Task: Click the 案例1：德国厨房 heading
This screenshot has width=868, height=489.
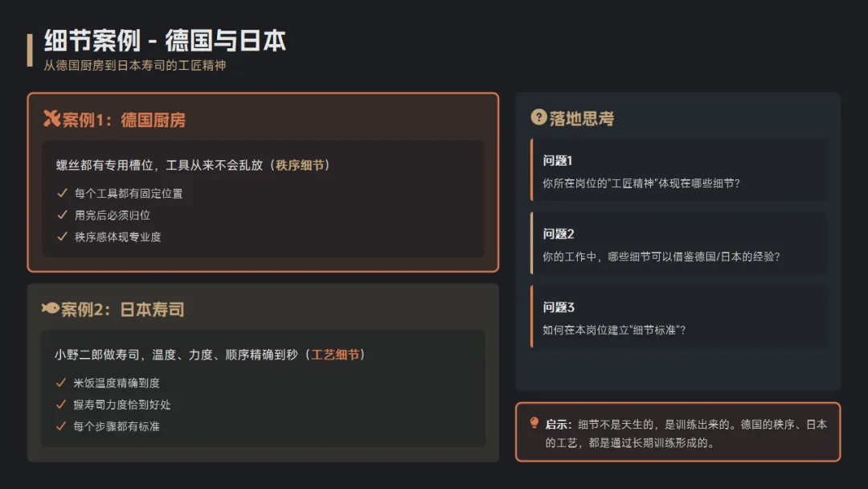Action: (124, 120)
